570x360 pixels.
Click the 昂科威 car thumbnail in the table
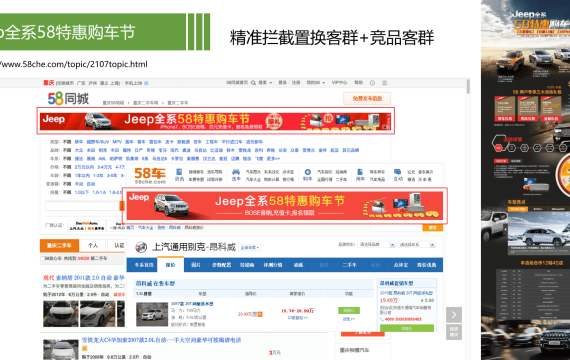pos(152,314)
